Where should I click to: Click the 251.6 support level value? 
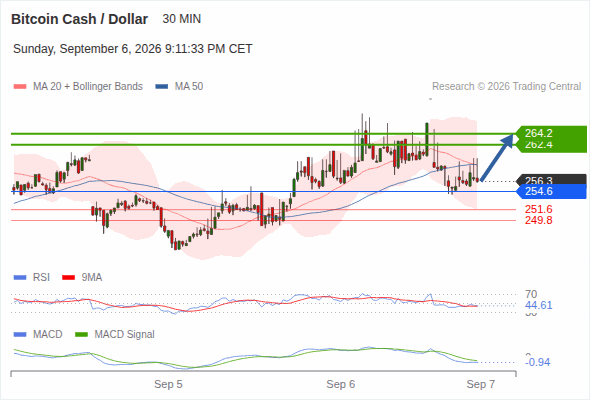[x=539, y=209]
